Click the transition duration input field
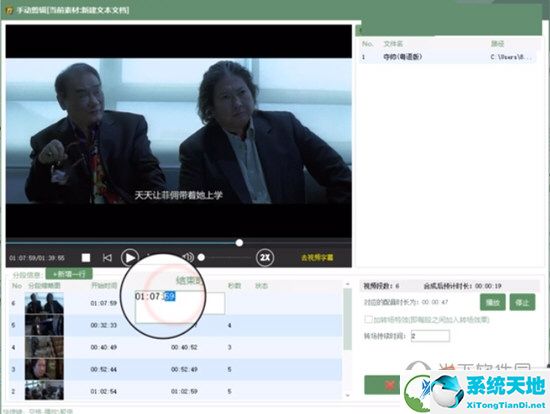The height and width of the screenshot is (414, 550). 430,336
